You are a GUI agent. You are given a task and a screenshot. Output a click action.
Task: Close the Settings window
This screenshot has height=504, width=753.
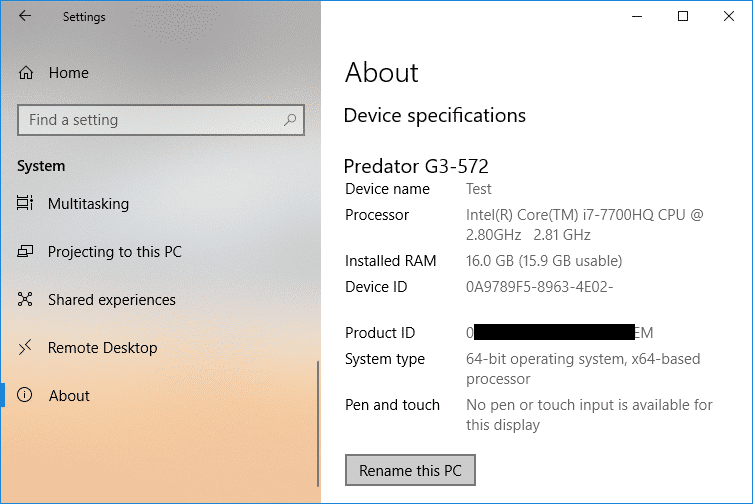tap(729, 16)
